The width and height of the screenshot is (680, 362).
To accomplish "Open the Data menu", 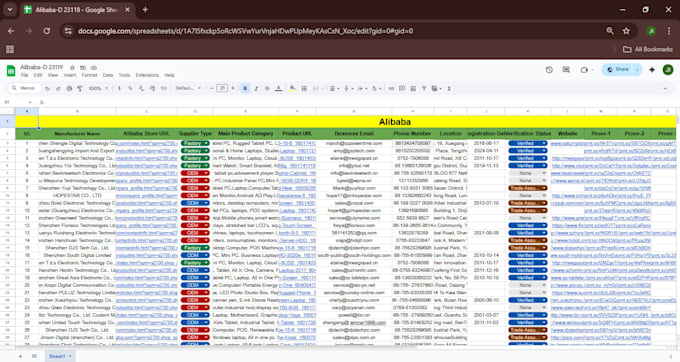I will [x=108, y=75].
